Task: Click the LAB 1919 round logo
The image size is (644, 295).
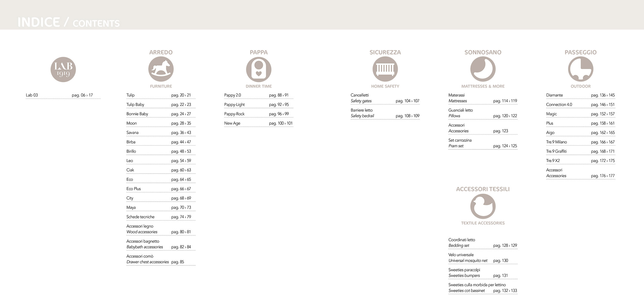Action: click(63, 69)
